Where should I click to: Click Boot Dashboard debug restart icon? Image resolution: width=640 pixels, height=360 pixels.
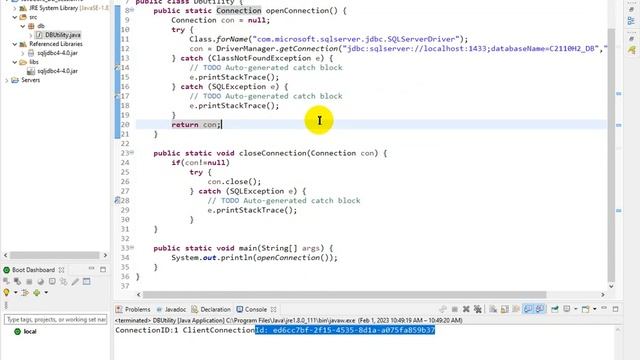point(17,282)
